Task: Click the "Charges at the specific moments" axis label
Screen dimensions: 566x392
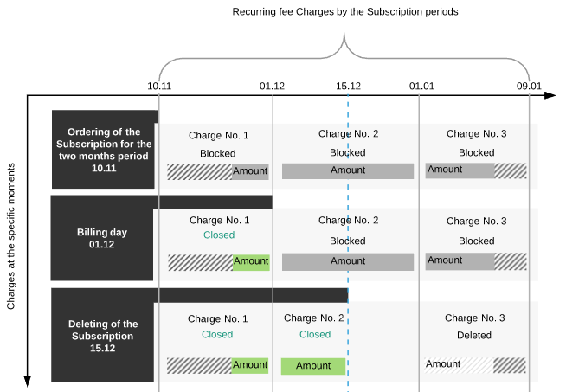Action: 11,227
